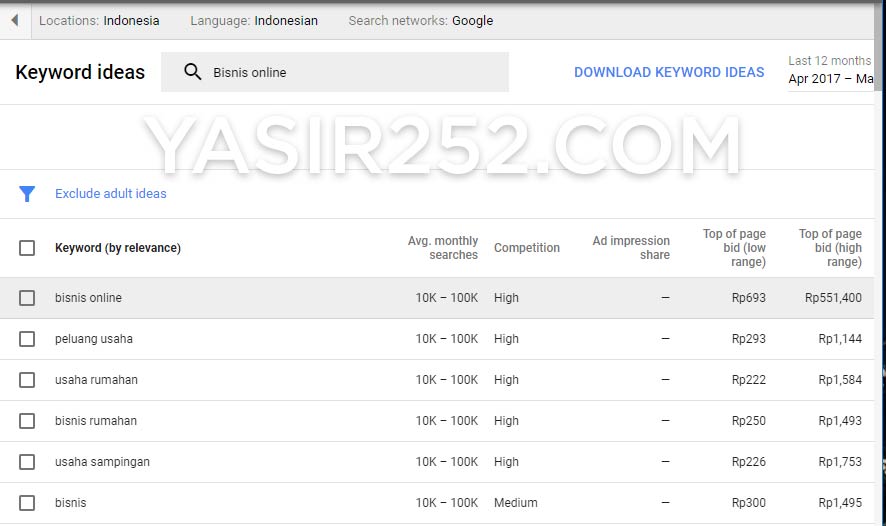
Task: Click the 'Rp293' low bid value
Action: (x=749, y=339)
